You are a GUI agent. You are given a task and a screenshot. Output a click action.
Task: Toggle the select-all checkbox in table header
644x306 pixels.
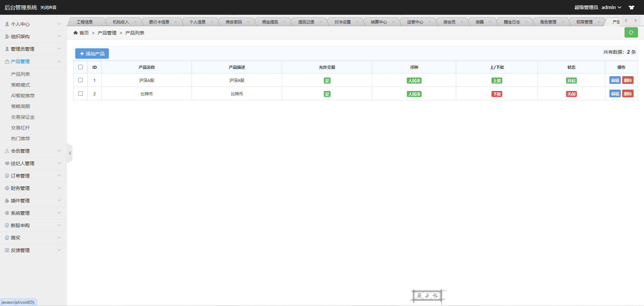click(80, 67)
